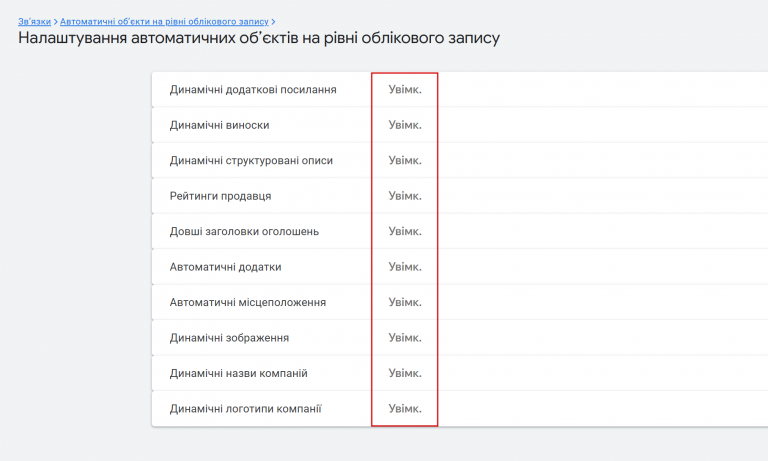The width and height of the screenshot is (768, 461).
Task: Open the Динамічні логотипи компанії setting
Action: click(x=245, y=409)
